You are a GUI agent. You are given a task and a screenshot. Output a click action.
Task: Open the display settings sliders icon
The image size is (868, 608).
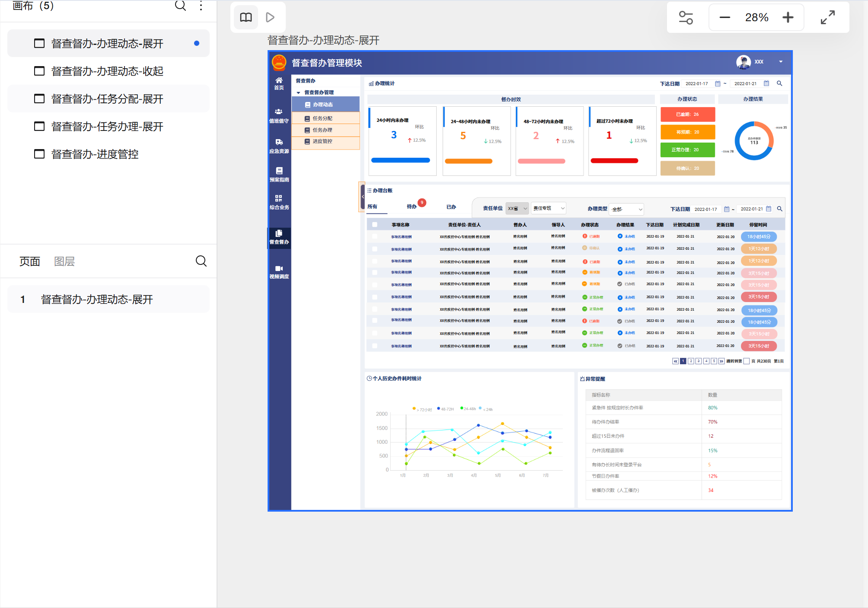[x=686, y=17]
